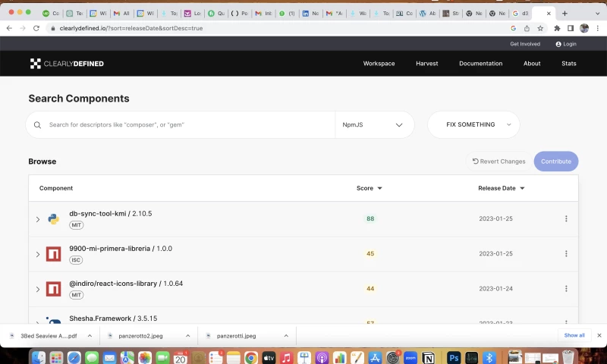Go back to the previous page
Image resolution: width=607 pixels, height=364 pixels.
[9, 28]
